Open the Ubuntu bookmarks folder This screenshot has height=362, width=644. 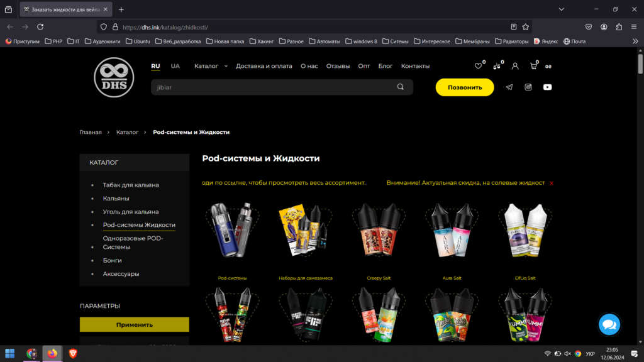[138, 41]
